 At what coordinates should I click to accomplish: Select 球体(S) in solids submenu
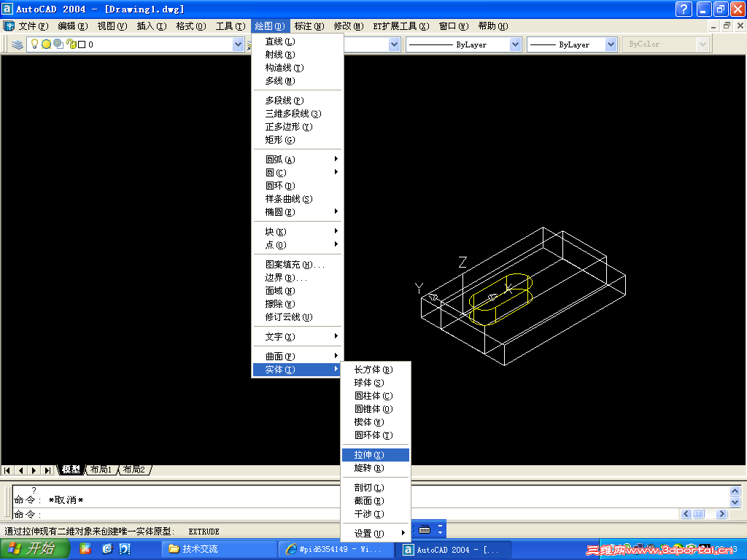click(x=376, y=383)
